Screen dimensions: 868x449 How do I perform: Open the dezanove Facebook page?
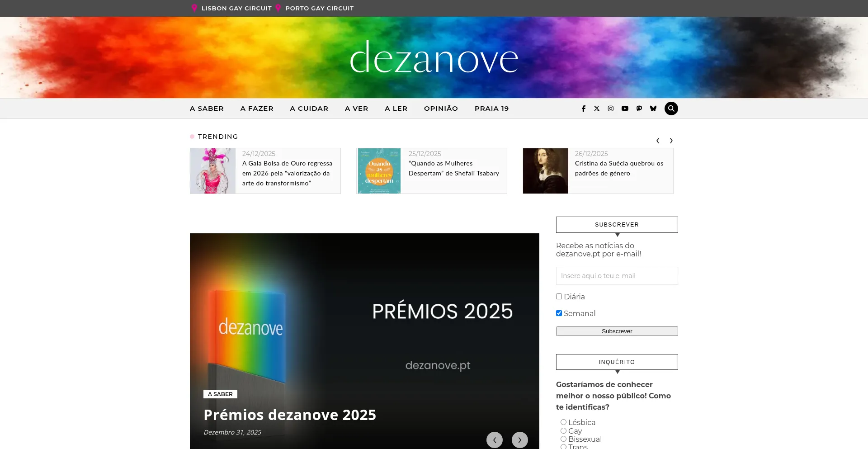click(x=583, y=109)
